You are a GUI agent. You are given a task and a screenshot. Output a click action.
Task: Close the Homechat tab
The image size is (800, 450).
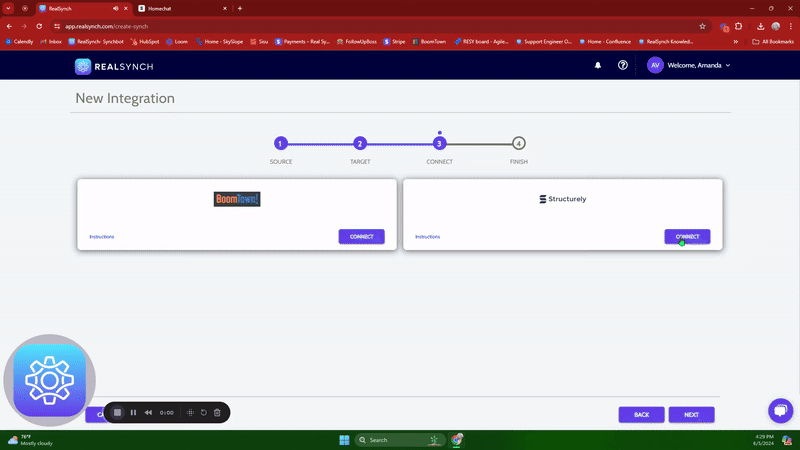point(224,9)
